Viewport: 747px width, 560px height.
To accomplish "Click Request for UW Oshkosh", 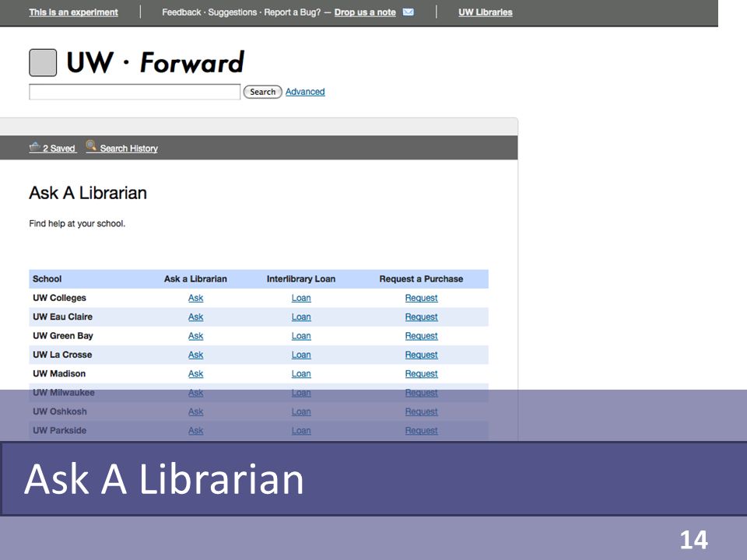I will tap(421, 412).
